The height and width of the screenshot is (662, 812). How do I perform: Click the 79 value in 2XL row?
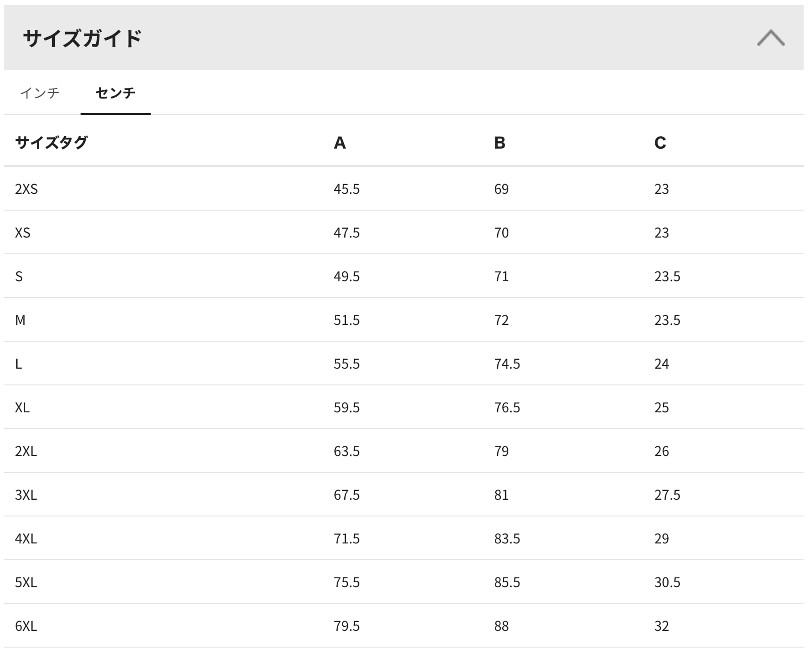pos(501,451)
